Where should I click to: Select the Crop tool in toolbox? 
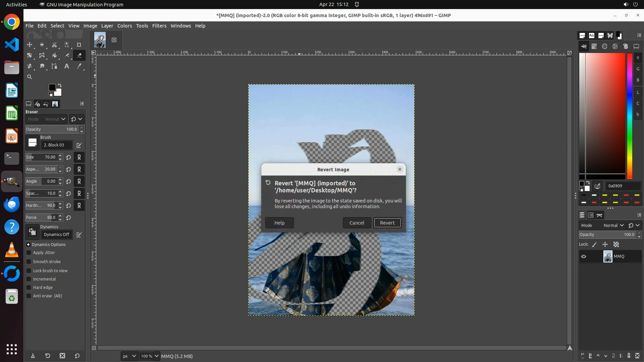(x=79, y=45)
